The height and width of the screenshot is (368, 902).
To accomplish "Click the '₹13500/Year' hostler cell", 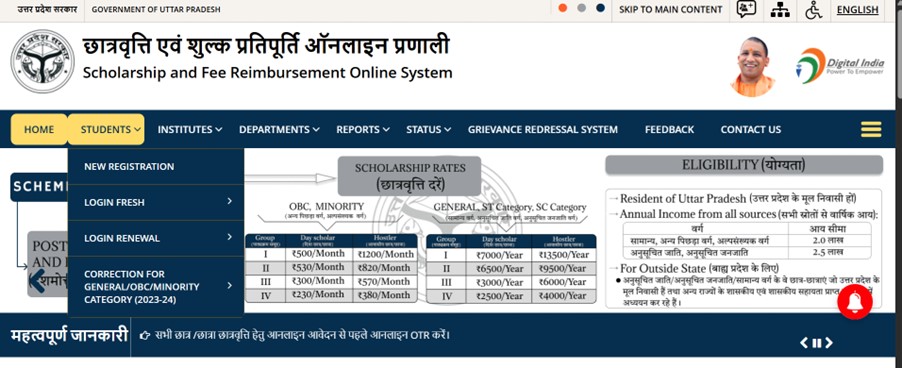I will (564, 255).
